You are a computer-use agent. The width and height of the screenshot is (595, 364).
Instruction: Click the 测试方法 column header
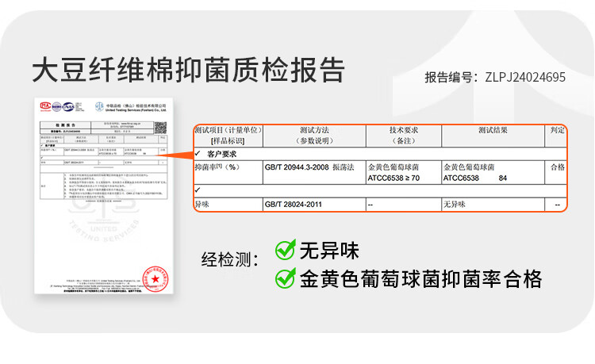[314, 136]
